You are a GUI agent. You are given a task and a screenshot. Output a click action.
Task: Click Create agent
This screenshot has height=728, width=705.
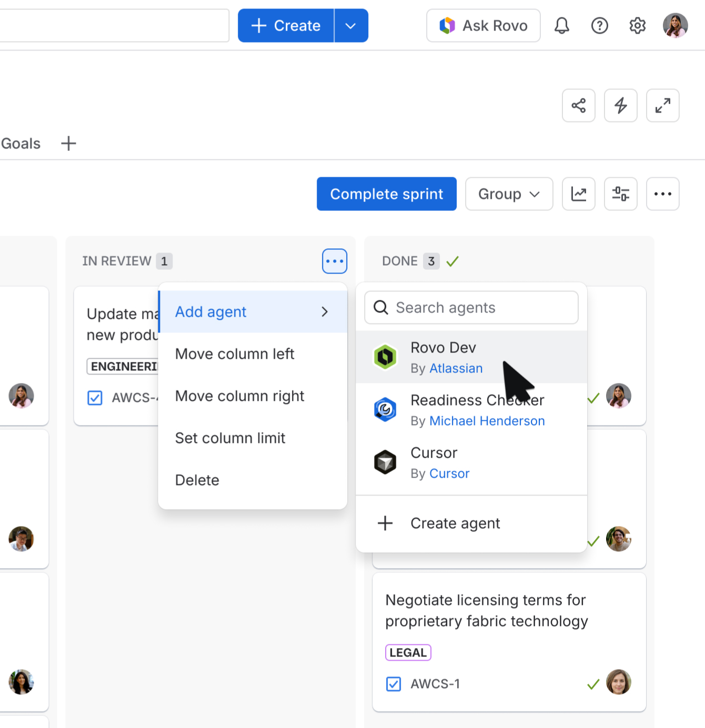[471, 523]
